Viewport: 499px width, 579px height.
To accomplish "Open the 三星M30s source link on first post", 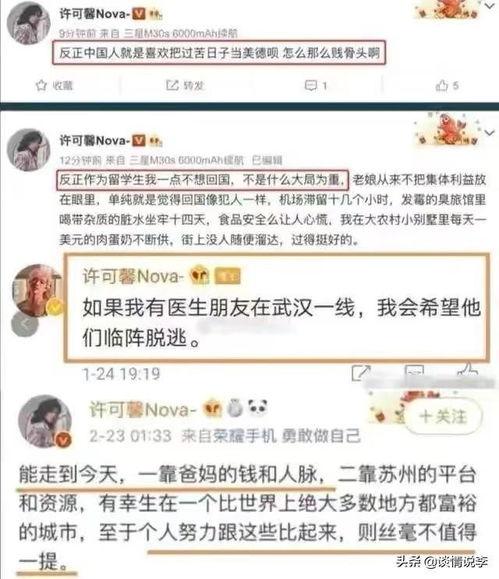I will click(x=180, y=34).
